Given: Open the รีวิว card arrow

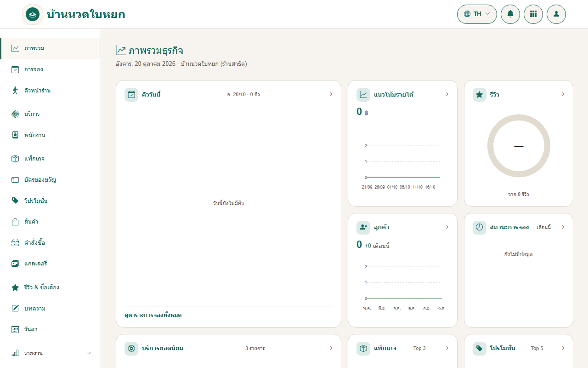Looking at the screenshot, I should click(561, 94).
